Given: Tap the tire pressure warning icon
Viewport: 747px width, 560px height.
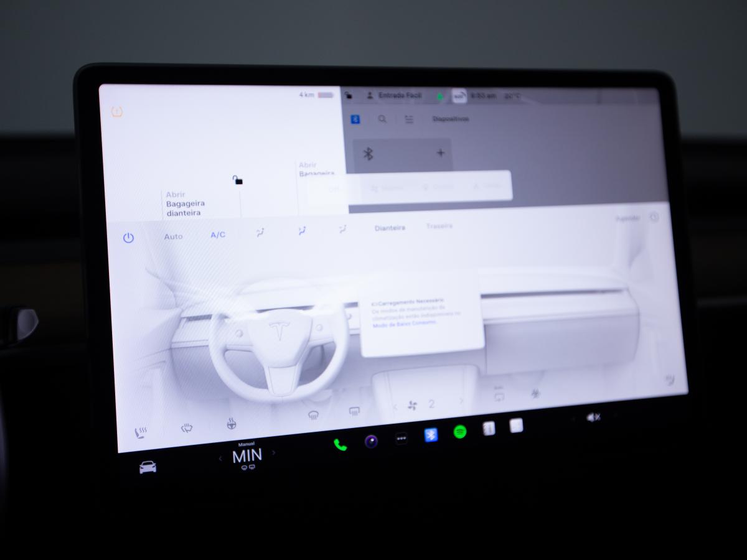Looking at the screenshot, I should (x=116, y=112).
